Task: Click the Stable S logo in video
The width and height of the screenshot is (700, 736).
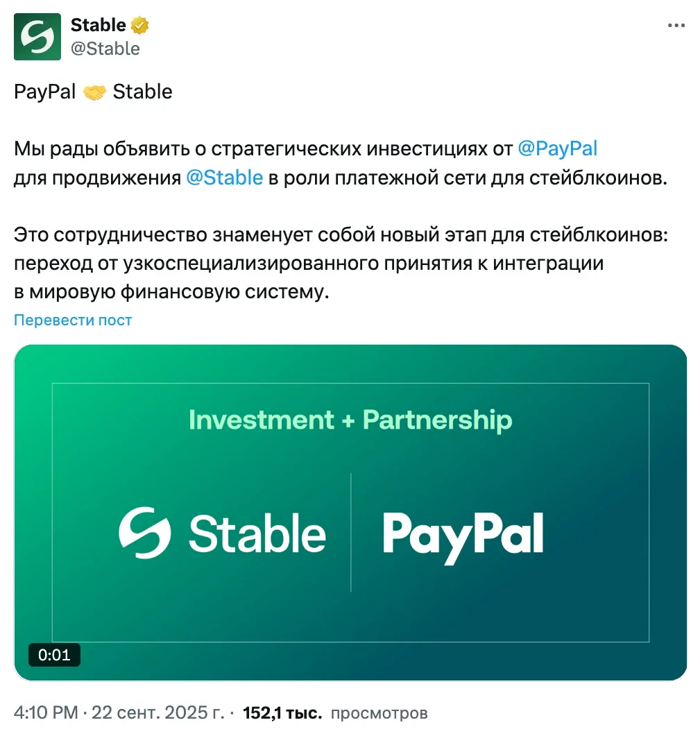Action: (144, 533)
